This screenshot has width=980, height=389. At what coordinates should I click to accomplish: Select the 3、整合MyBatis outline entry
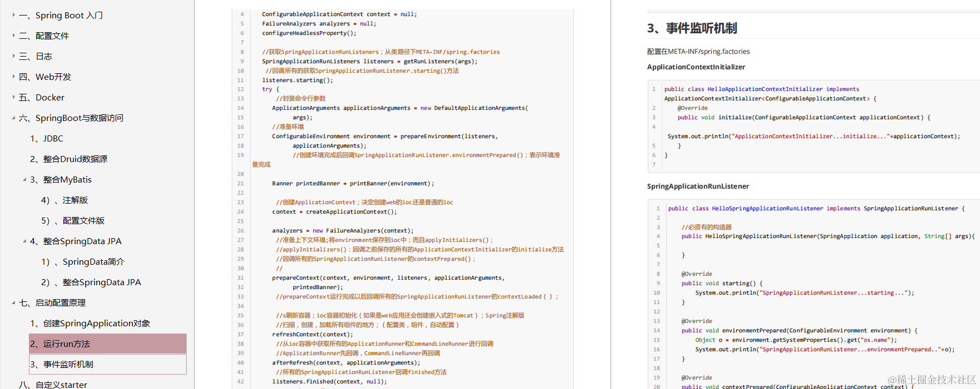click(x=61, y=179)
